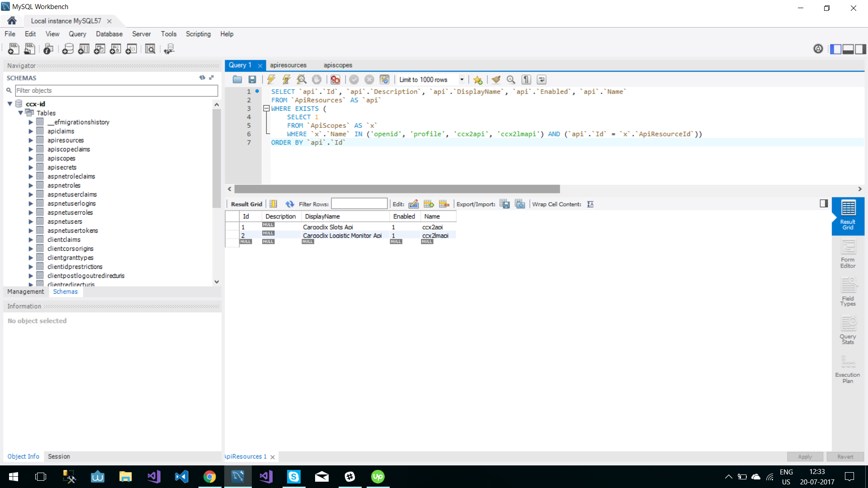Expand the apiresources table node
The height and width of the screenshot is (488, 868).
click(x=31, y=140)
